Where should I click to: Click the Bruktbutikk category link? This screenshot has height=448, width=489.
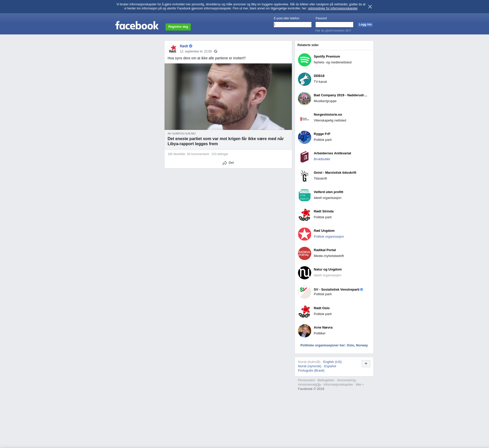click(322, 159)
